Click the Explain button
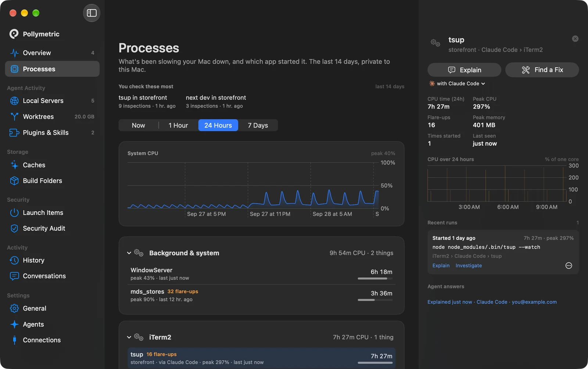The image size is (588, 369). point(464,70)
